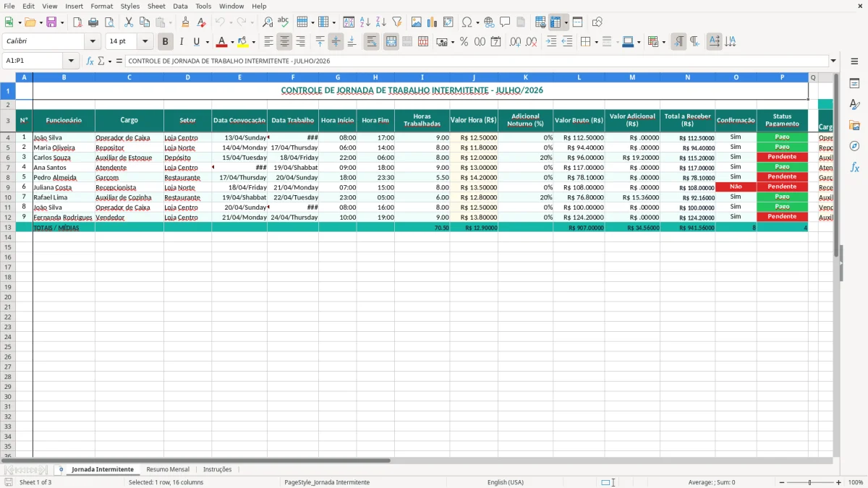Expand Font Color dropdown arrow
This screenshot has height=488, width=868.
pyautogui.click(x=232, y=42)
